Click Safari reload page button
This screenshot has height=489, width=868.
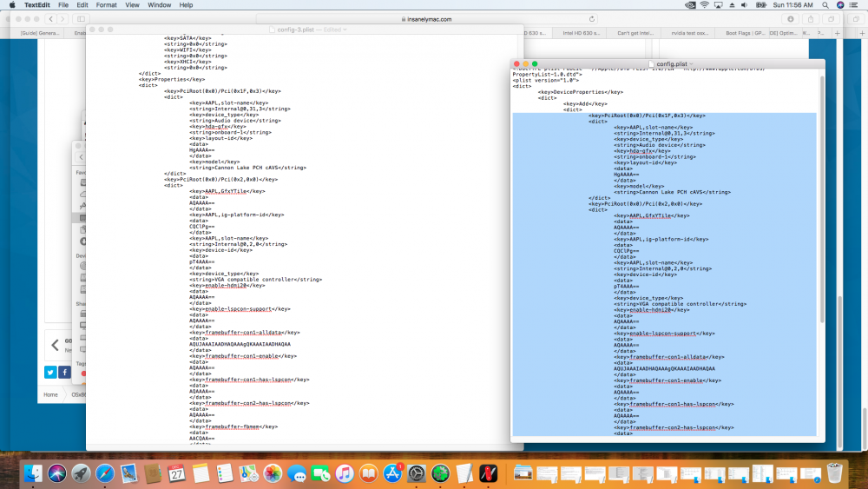(x=592, y=19)
